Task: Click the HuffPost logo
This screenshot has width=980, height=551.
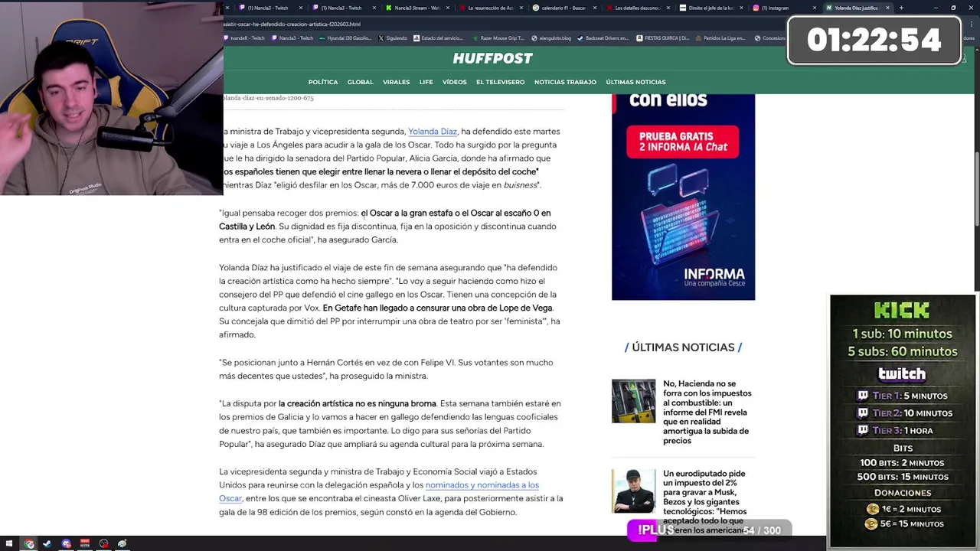Action: pyautogui.click(x=492, y=58)
